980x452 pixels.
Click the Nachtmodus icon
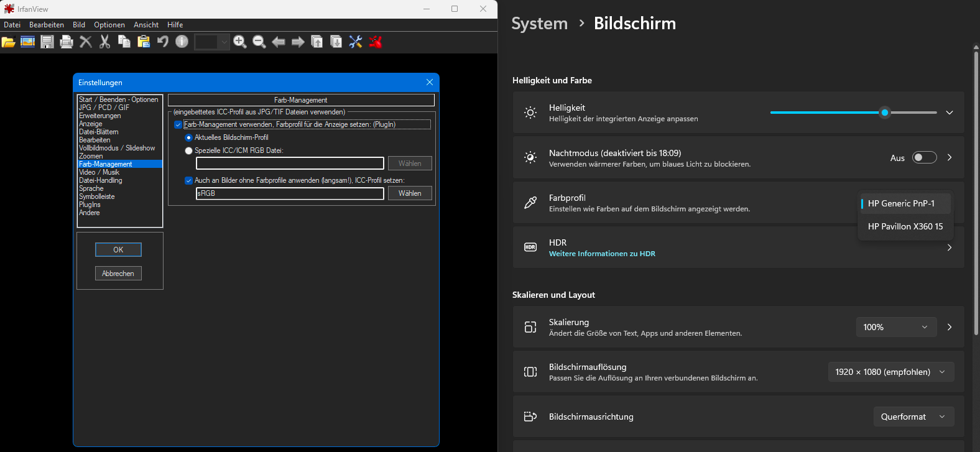[x=530, y=158]
